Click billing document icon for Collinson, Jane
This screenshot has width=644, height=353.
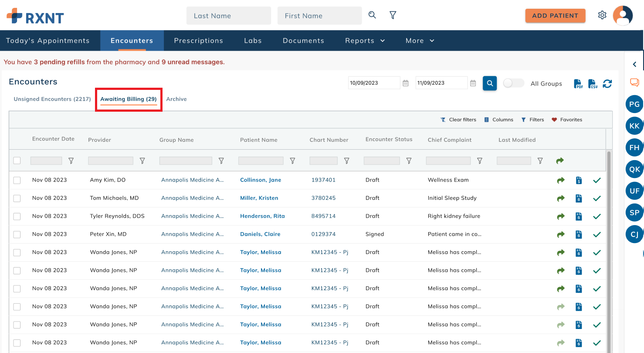579,180
